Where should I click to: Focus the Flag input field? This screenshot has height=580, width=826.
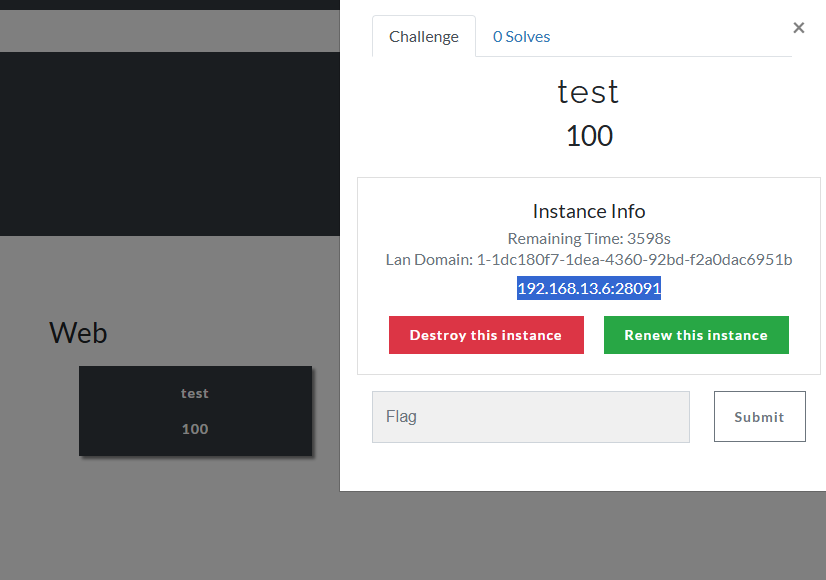click(530, 417)
